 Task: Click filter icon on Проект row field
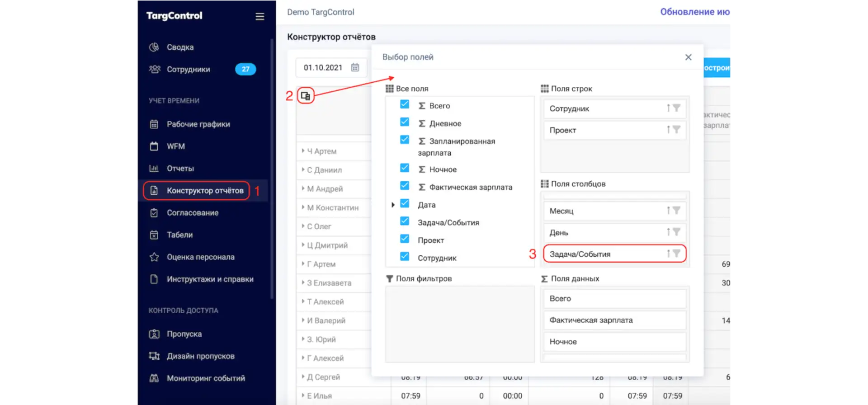[676, 130]
